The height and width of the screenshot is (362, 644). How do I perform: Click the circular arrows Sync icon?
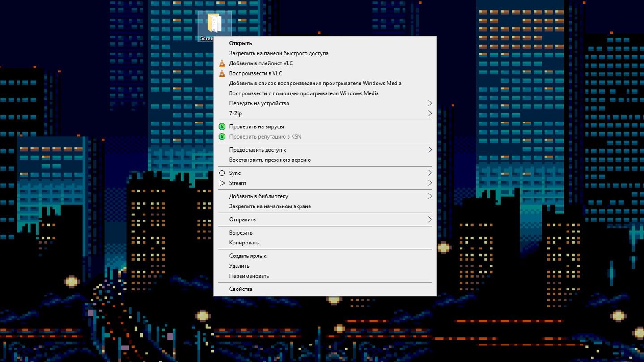pyautogui.click(x=222, y=173)
